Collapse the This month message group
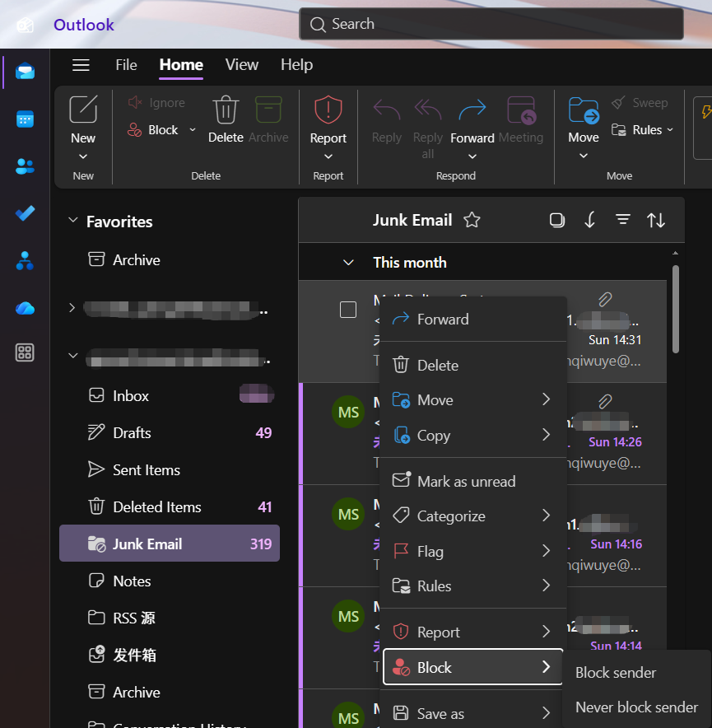Screen dimensions: 712x728 [348, 263]
